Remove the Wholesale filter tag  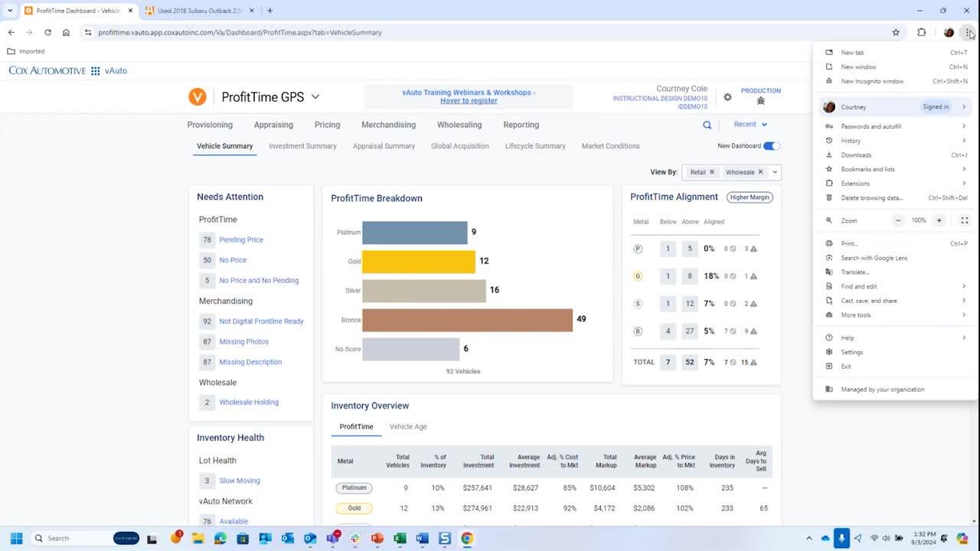click(x=760, y=172)
